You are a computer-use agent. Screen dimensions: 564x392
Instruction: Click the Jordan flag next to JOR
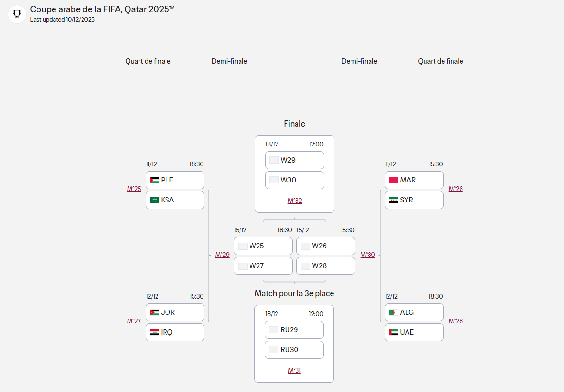pyautogui.click(x=155, y=312)
